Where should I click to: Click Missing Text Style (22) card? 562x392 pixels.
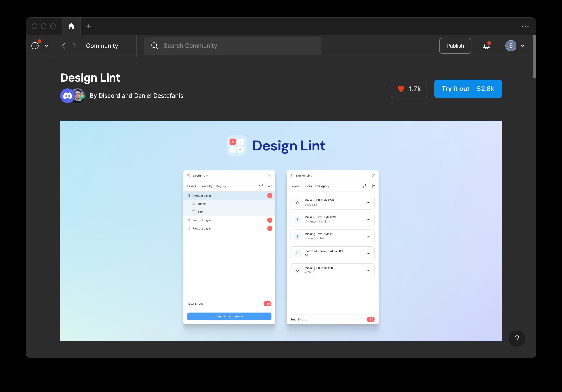[333, 219]
